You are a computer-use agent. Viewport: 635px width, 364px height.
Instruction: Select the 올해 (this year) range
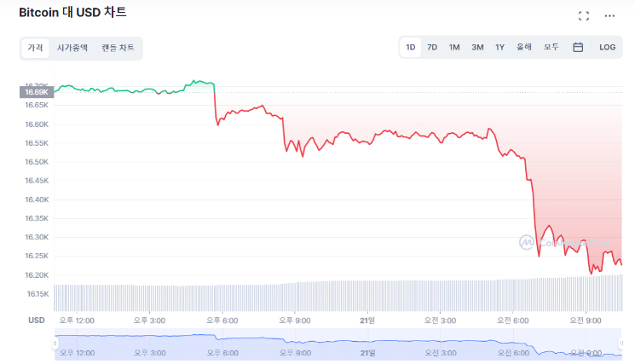pos(524,47)
